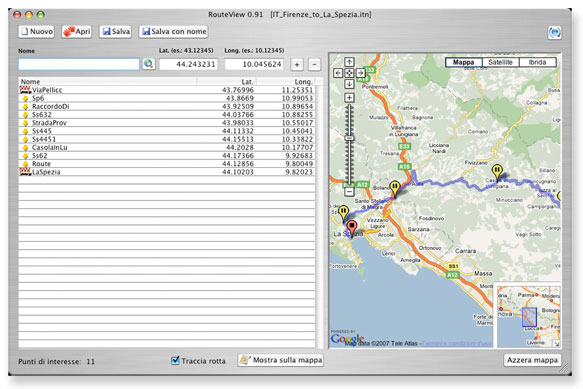Viewport: 583px width, 389px height.
Task: Click latitude value 43.76996
Action: tap(238, 90)
